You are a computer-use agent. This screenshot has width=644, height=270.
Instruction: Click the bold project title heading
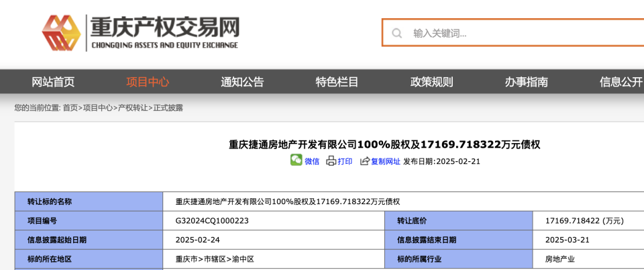[384, 144]
